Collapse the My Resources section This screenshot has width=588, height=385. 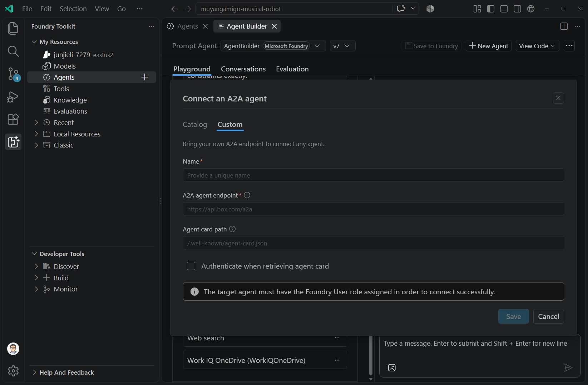click(34, 42)
